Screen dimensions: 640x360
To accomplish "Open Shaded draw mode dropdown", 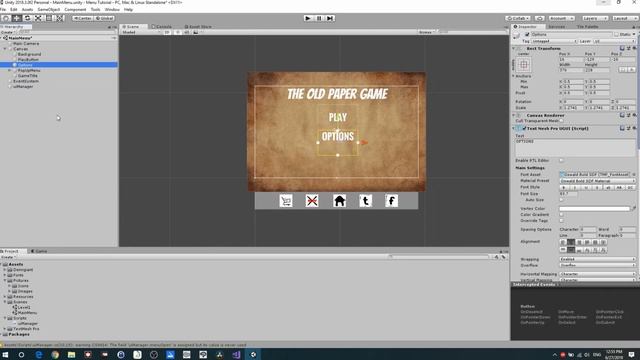I will click(x=141, y=32).
